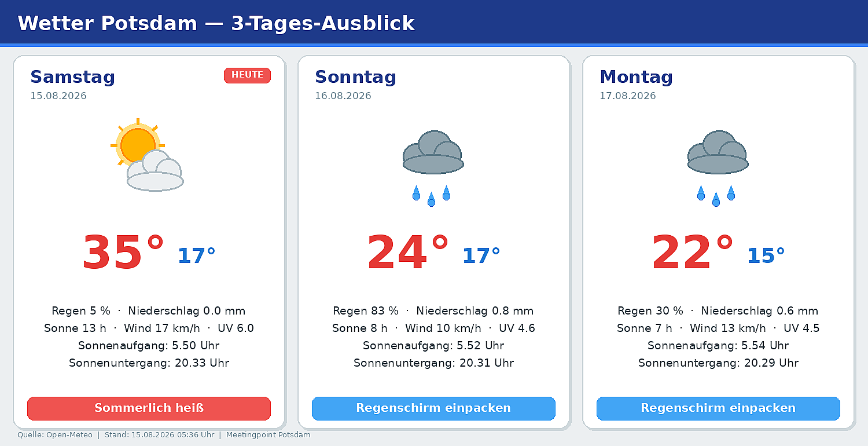Click the sunny partly cloudy icon for Samstag
The image size is (868, 446).
tap(148, 155)
